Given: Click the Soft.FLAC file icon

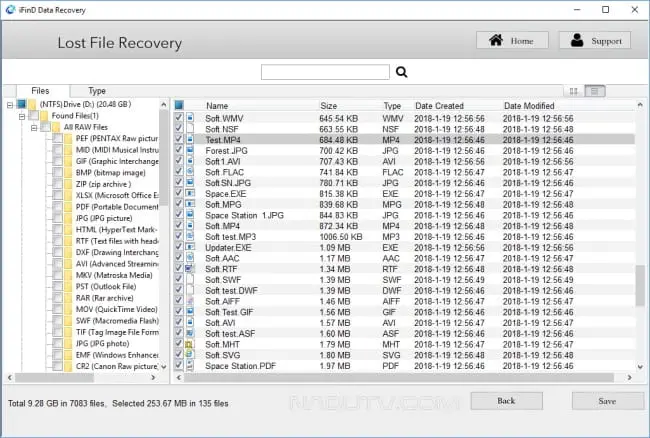Looking at the screenshot, I should (x=190, y=172).
